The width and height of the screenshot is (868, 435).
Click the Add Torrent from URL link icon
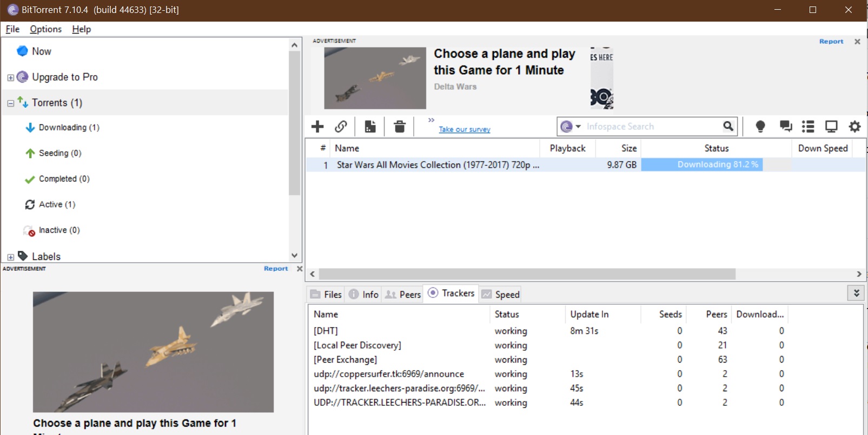tap(341, 126)
